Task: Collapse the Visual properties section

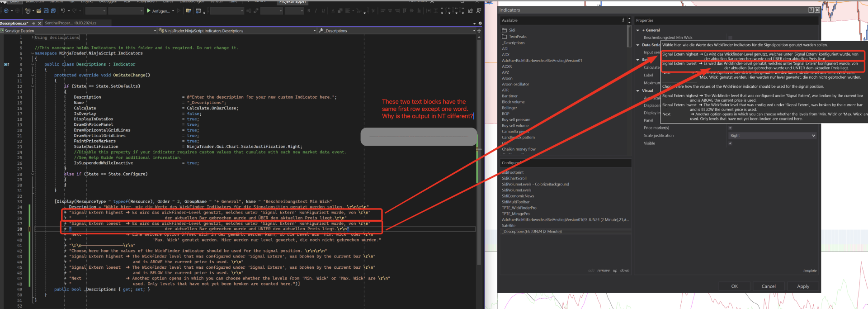Action: click(638, 90)
